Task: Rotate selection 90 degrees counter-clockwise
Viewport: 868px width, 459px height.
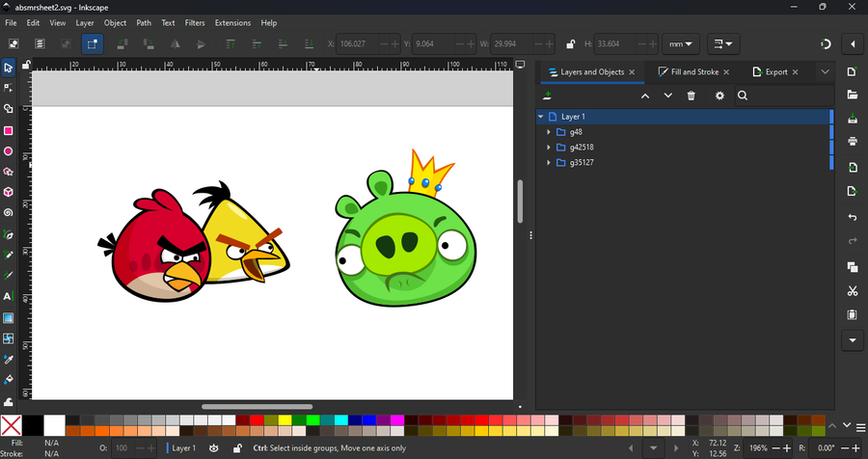Action: point(122,43)
